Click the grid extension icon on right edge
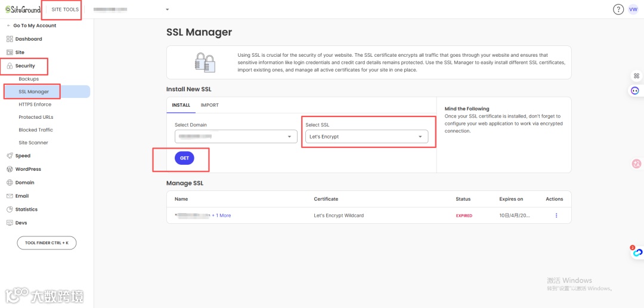Image resolution: width=644 pixels, height=308 pixels. pyautogui.click(x=637, y=76)
